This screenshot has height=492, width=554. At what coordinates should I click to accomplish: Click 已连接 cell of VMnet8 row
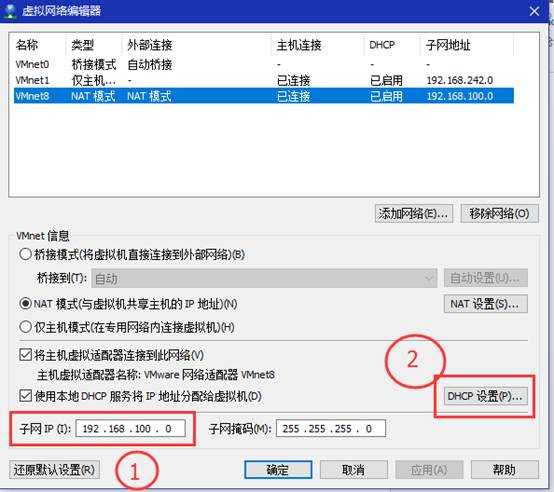pos(293,96)
